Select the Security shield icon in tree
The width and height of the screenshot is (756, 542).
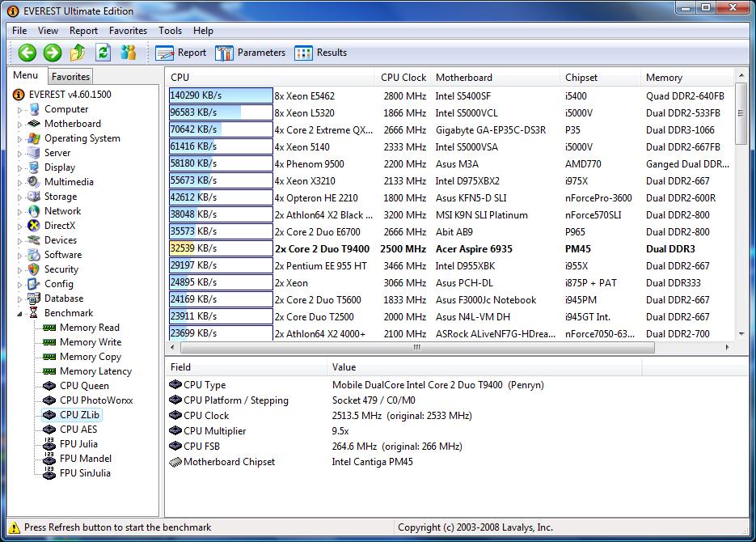pos(33,269)
